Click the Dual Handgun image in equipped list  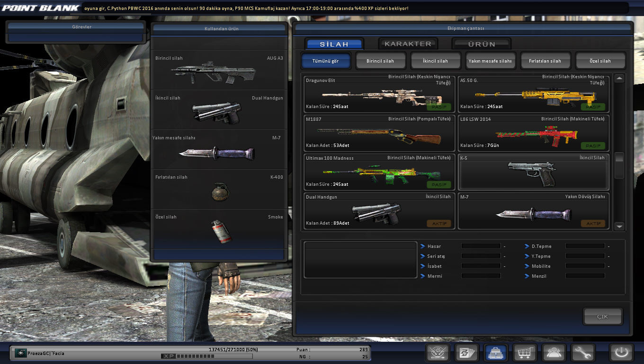[x=217, y=112]
